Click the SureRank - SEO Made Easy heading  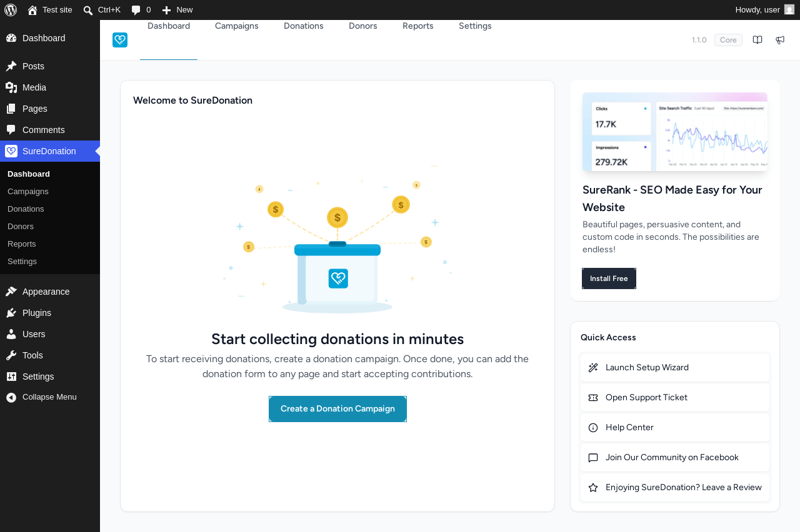(672, 199)
